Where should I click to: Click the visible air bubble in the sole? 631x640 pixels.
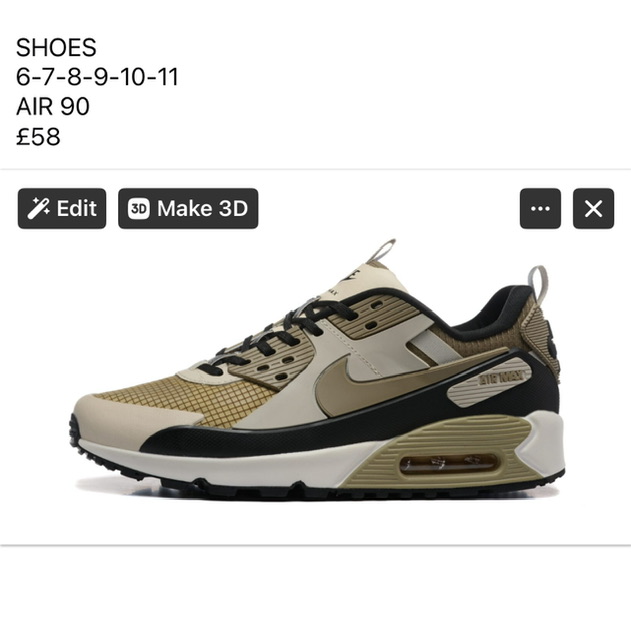pyautogui.click(x=449, y=464)
